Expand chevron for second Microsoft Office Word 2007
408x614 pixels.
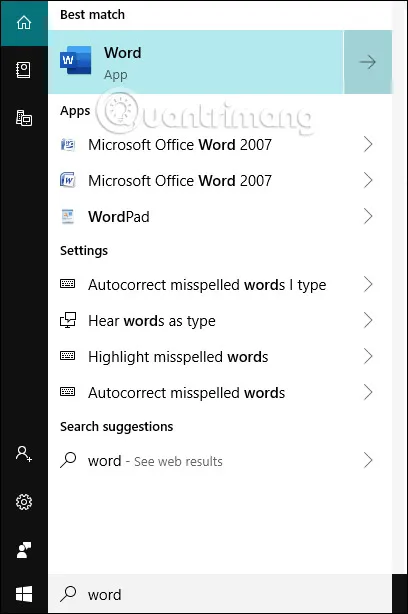tap(368, 181)
